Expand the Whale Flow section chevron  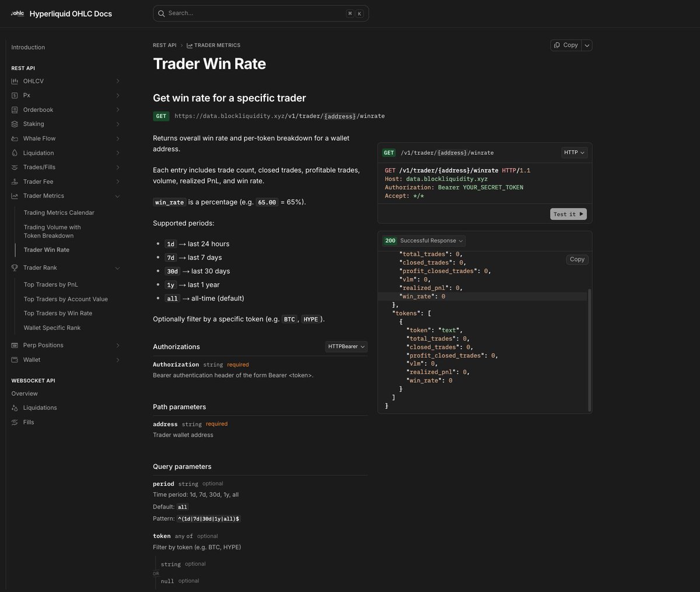click(x=118, y=138)
